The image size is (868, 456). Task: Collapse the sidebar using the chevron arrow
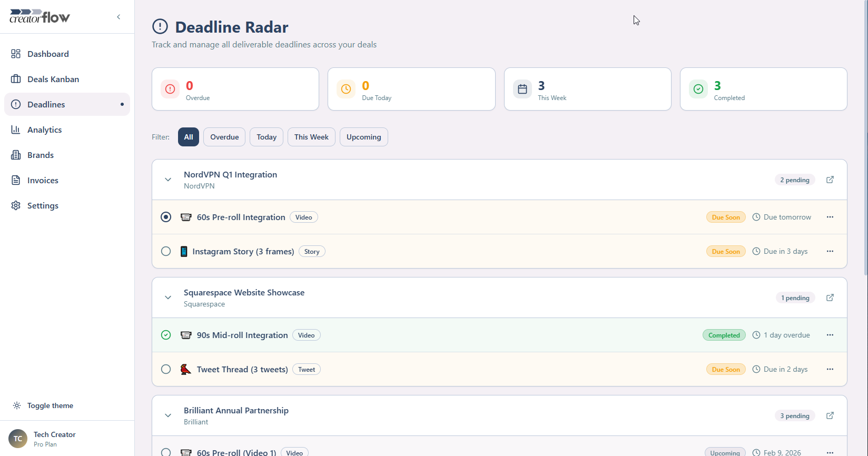(119, 17)
